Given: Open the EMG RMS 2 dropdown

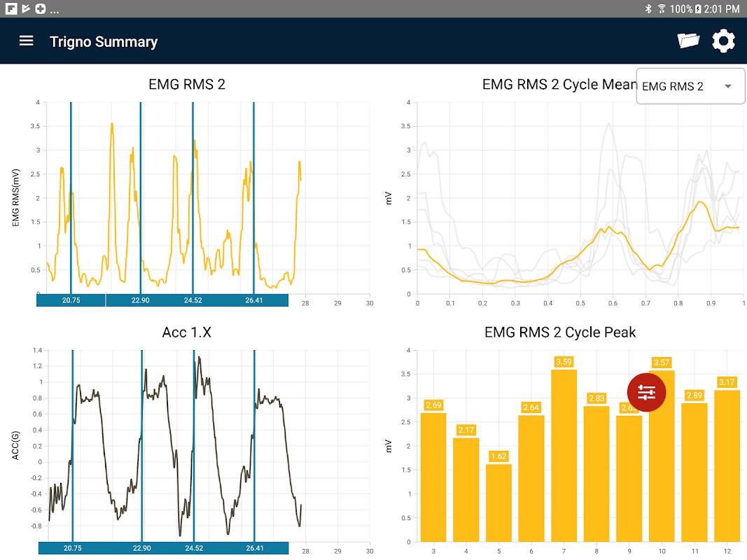Looking at the screenshot, I should [x=690, y=86].
